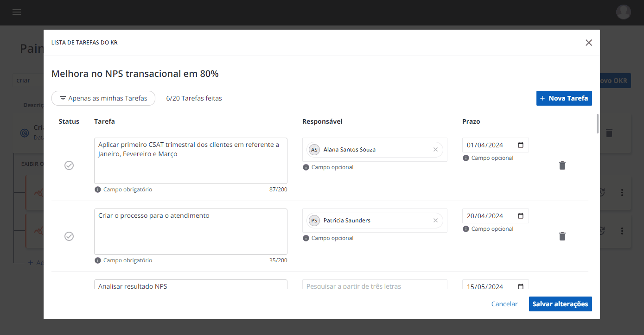Open calendar picker for 15/05/2024 deadline
Viewport: 644px width, 335px height.
pos(521,286)
